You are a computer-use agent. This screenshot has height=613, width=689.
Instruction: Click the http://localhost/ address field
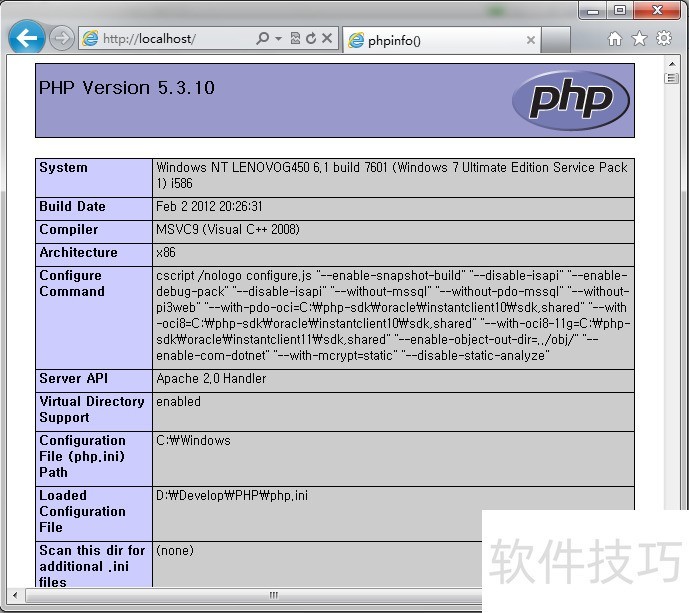point(170,39)
